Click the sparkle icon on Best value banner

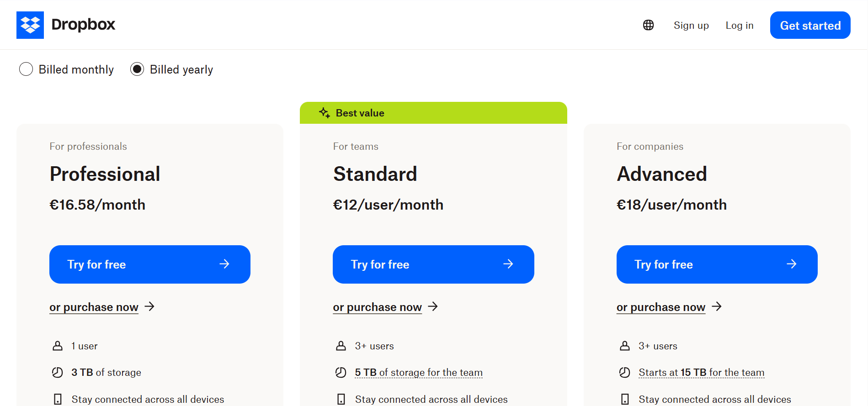tap(324, 113)
